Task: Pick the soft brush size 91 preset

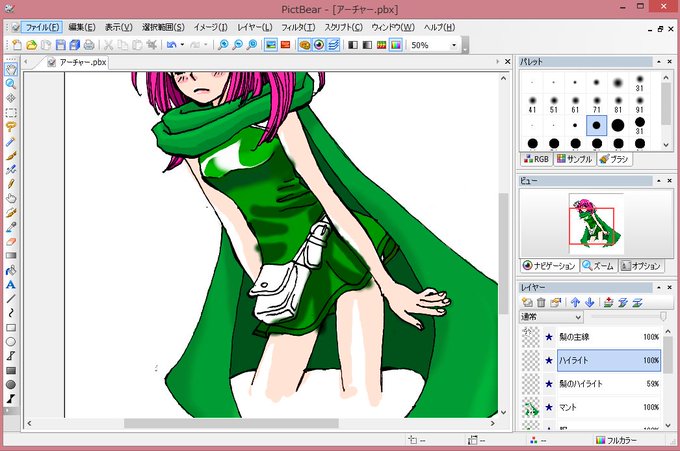Action: [640, 105]
